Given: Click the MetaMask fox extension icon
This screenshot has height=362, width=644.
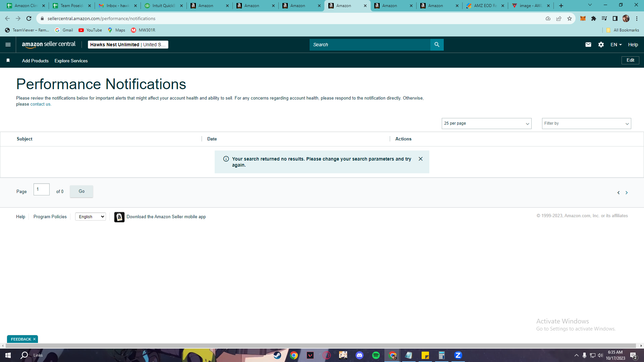Looking at the screenshot, I should (x=583, y=18).
